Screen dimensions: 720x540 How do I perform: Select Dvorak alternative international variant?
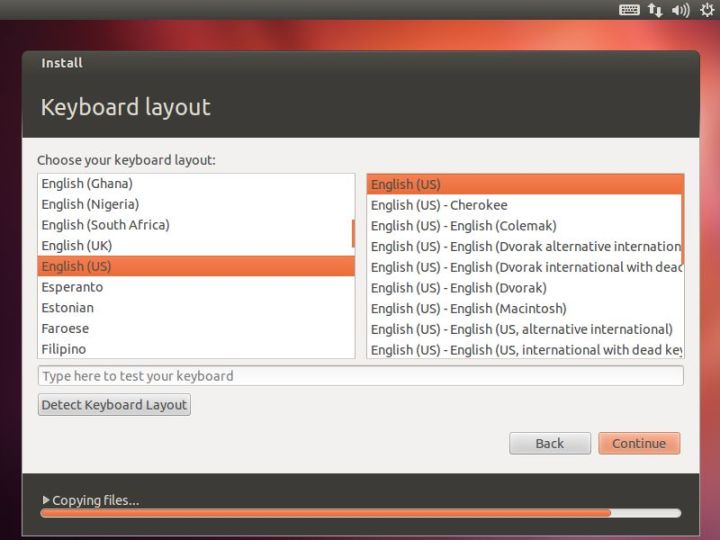click(x=525, y=247)
